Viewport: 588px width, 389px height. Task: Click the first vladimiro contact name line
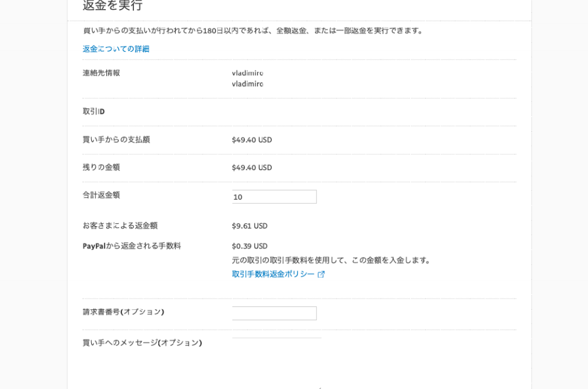pyautogui.click(x=248, y=73)
